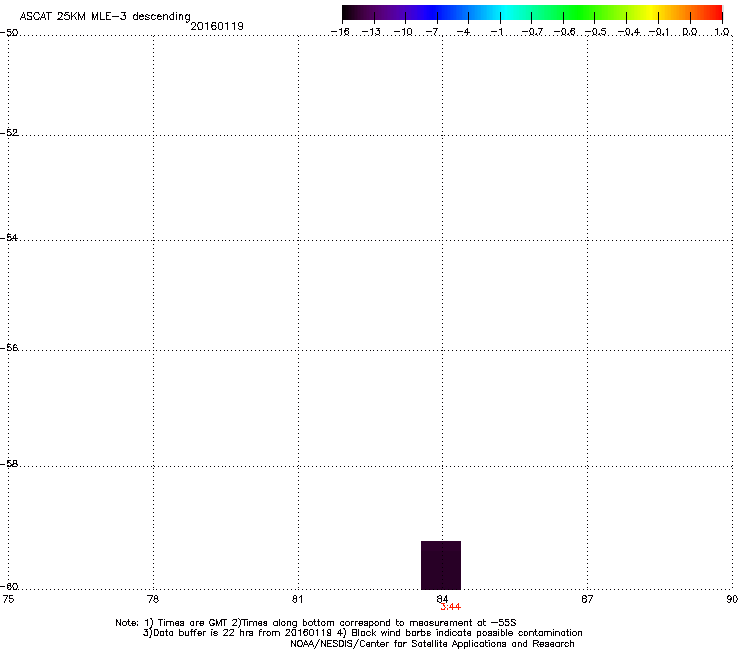Click the -56 latitude axis label
Screen dimensions: 740x650
point(9,348)
